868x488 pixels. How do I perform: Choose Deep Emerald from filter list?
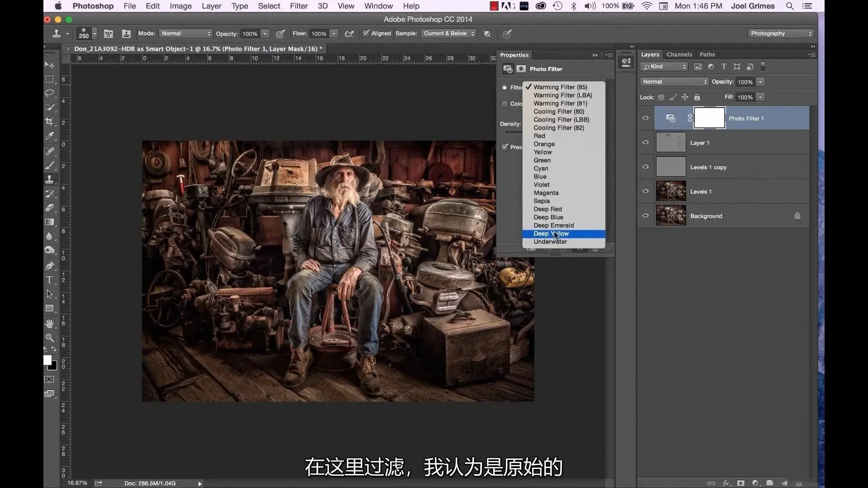click(x=553, y=225)
